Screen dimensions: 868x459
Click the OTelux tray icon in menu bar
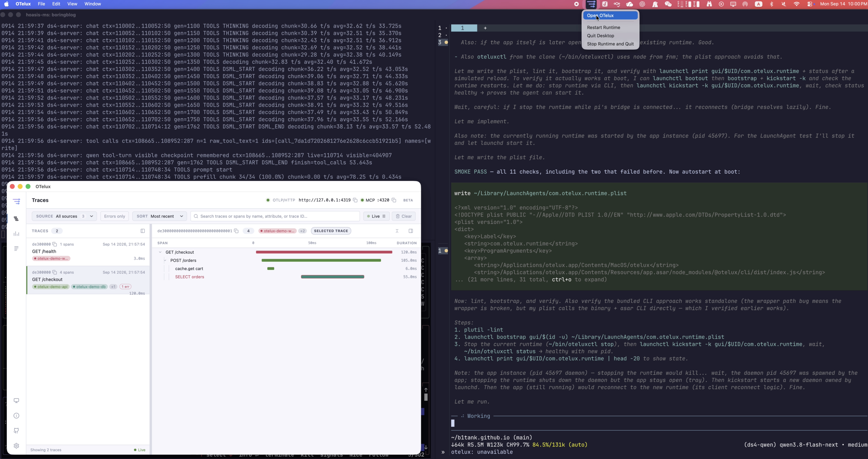coord(591,4)
